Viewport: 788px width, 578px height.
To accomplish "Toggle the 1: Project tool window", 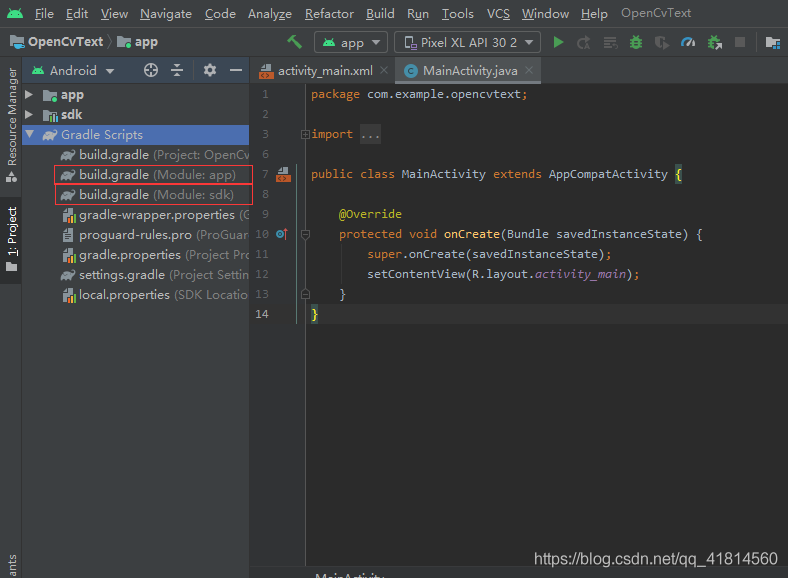I will pyautogui.click(x=11, y=240).
